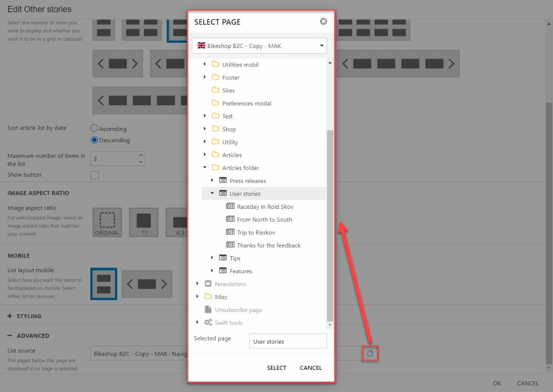Click the Press releases list icon
The image size is (553, 392).
tap(223, 181)
